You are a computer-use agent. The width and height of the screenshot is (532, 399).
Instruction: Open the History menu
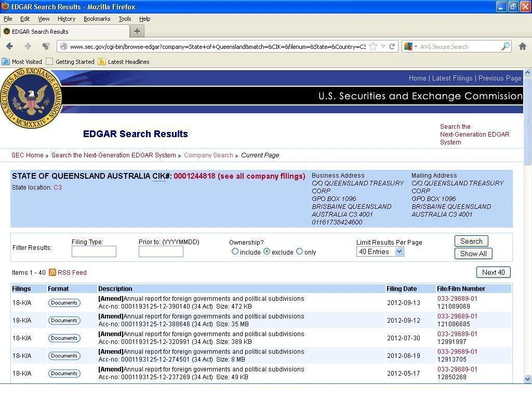coord(66,19)
